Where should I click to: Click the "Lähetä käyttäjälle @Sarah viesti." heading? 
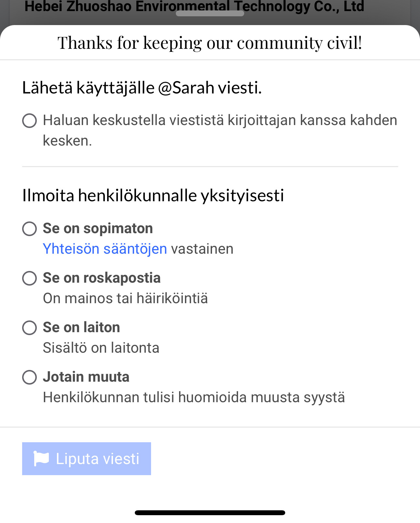(142, 88)
